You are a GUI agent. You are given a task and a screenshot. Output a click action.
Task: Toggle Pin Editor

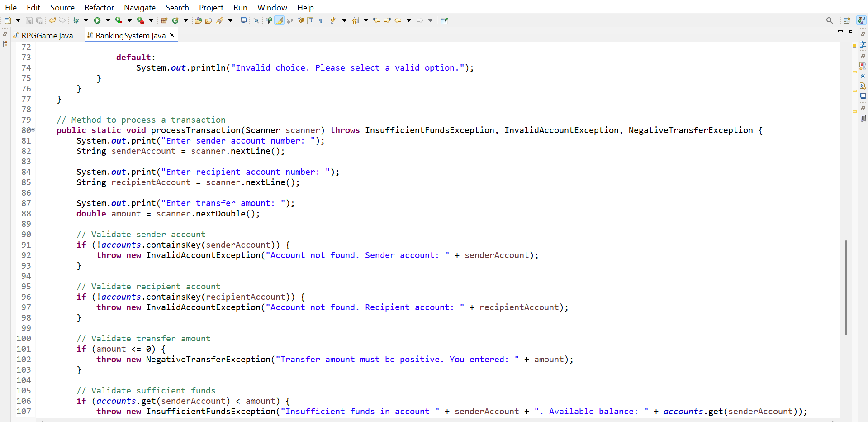click(x=444, y=20)
